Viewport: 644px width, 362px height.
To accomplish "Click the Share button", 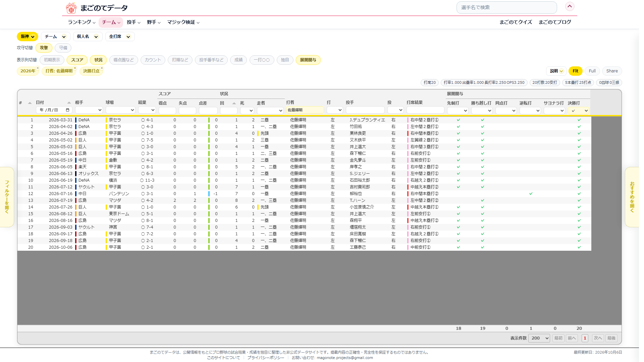I will coord(612,71).
